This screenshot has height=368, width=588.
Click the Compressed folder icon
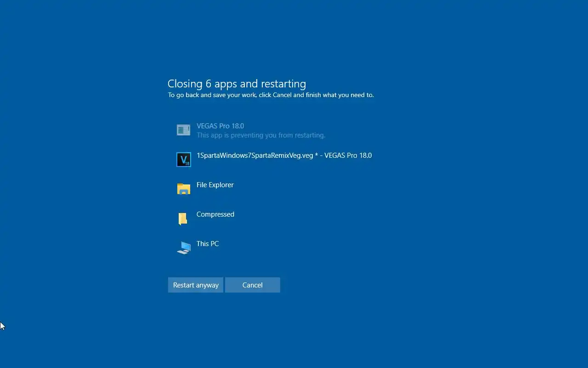pos(183,218)
